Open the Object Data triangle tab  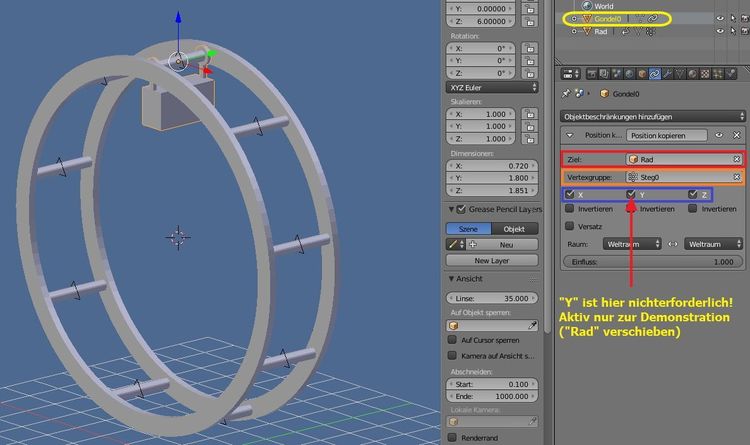[x=680, y=74]
